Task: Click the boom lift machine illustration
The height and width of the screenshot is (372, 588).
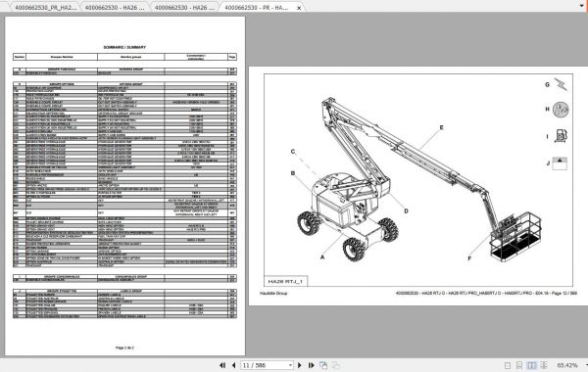Action: coord(418,180)
